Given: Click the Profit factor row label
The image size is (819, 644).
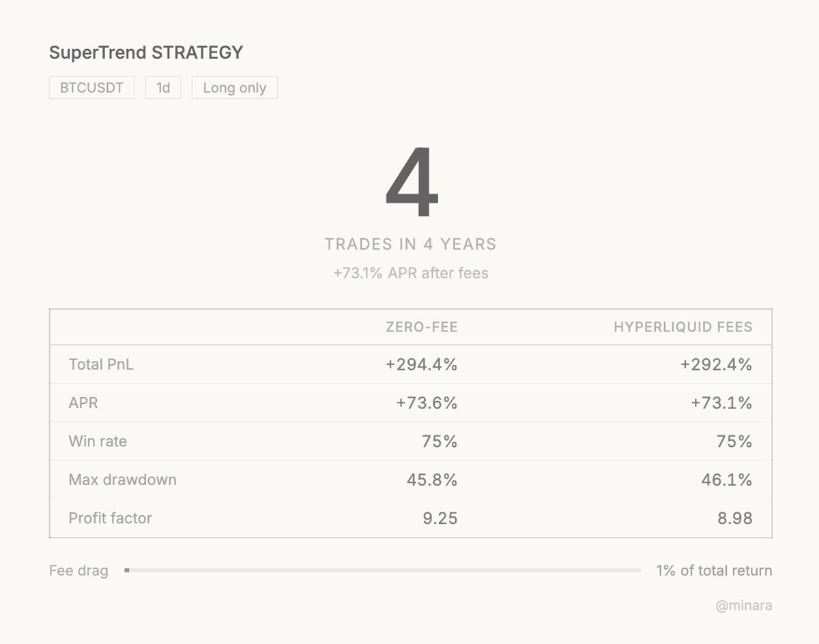Looking at the screenshot, I should (110, 518).
